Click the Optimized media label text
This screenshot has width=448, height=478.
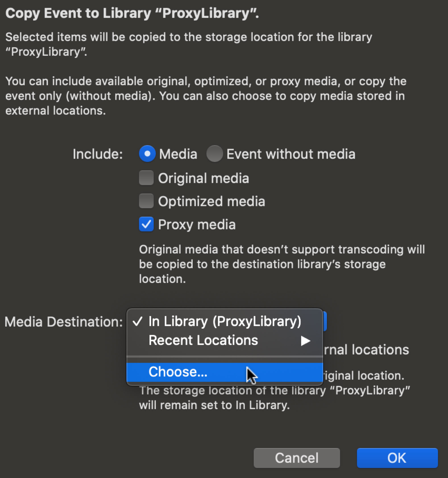pos(212,201)
